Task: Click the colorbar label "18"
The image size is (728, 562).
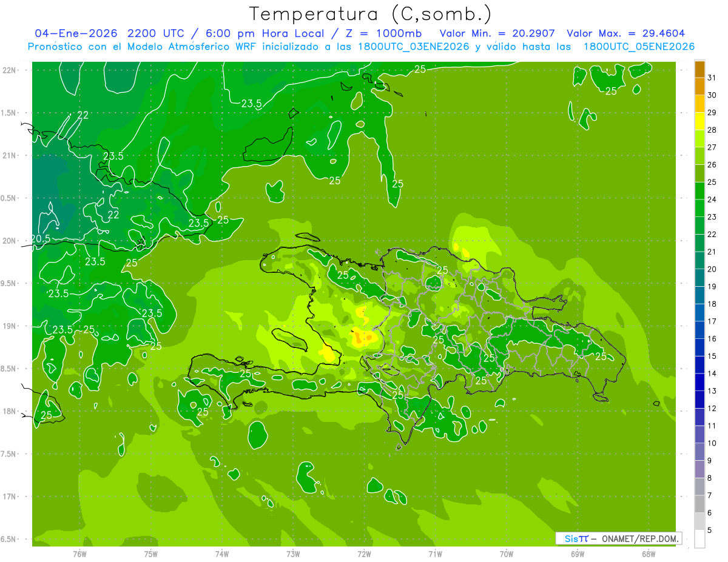Action: tap(712, 304)
